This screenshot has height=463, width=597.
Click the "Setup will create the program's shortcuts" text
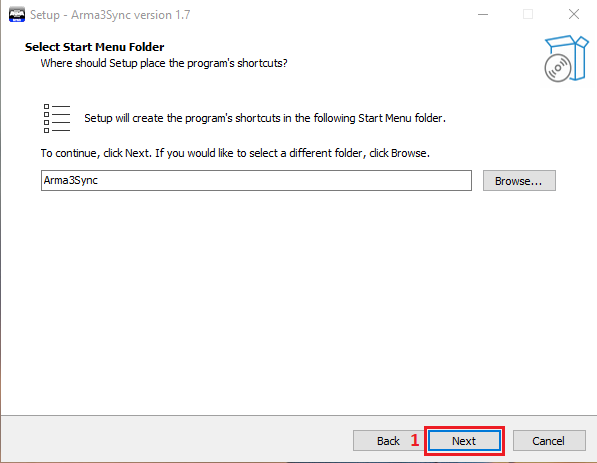coord(265,118)
